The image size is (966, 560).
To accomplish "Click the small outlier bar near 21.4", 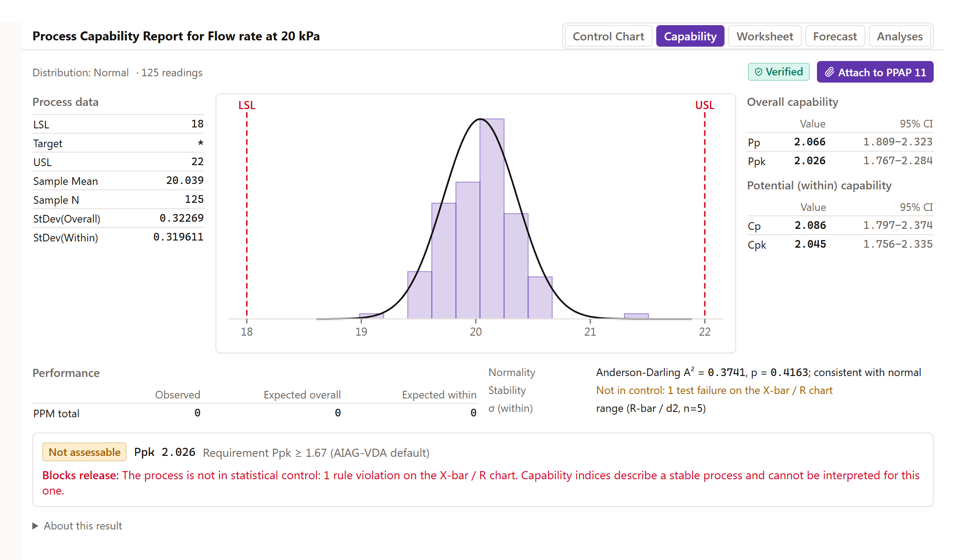I will (636, 316).
